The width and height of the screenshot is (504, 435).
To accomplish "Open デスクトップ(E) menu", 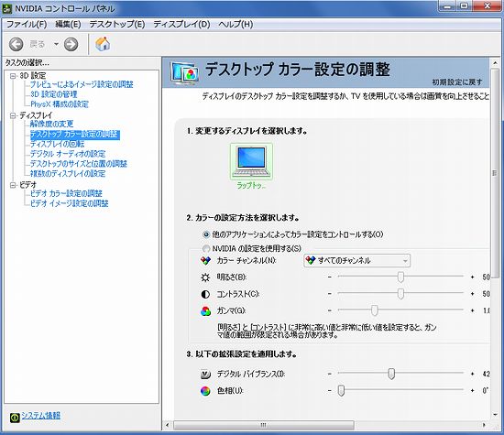I will [x=117, y=24].
